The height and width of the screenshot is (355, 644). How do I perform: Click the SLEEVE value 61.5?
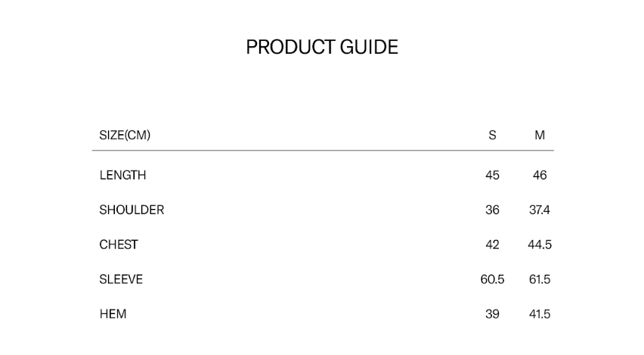[540, 279]
